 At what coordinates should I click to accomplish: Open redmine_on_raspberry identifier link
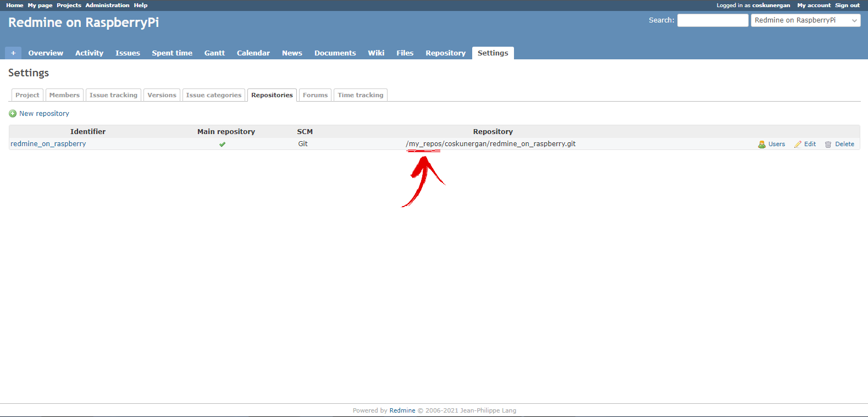click(48, 144)
